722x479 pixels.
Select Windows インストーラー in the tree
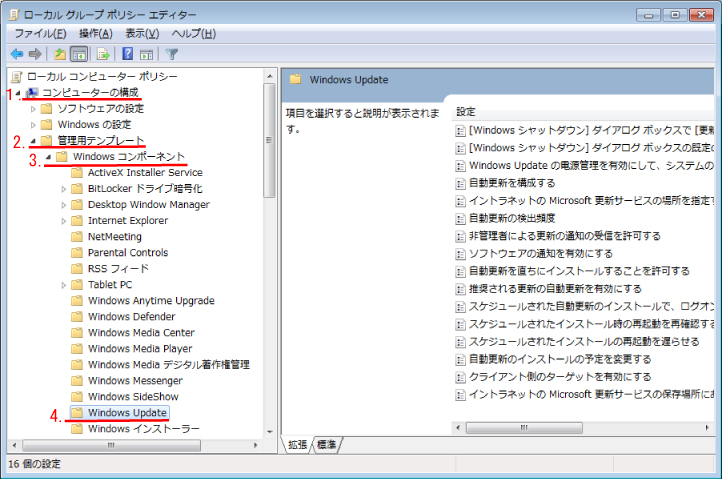coord(144,429)
